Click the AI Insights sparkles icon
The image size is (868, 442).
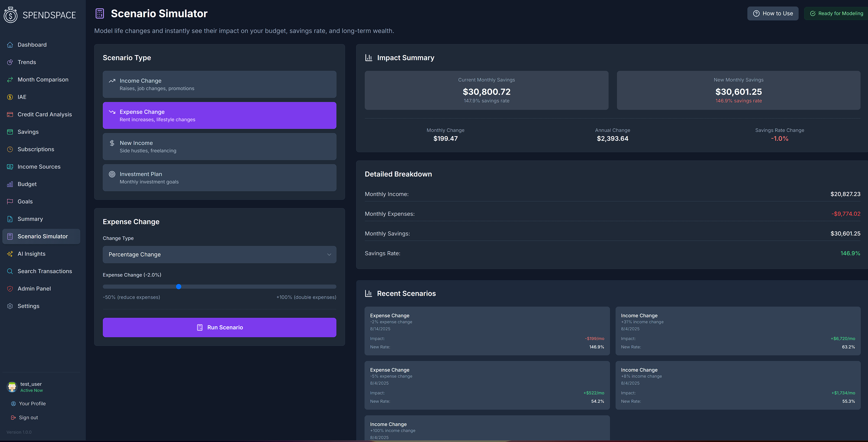(10, 254)
